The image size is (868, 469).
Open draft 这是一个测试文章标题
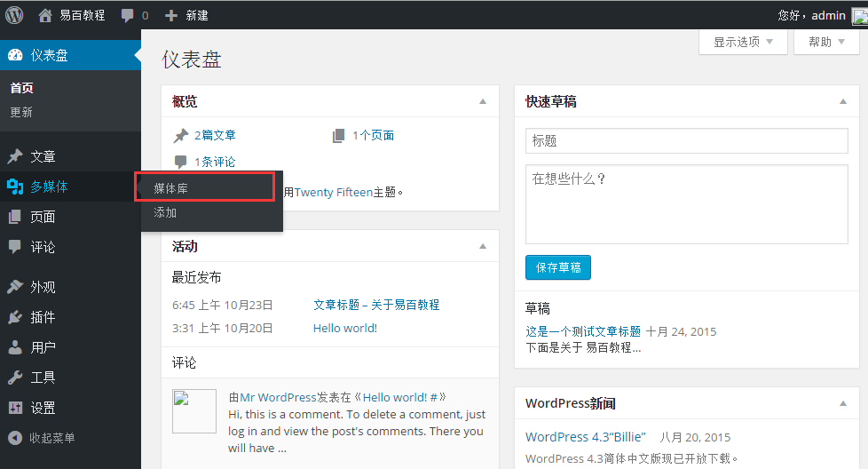(583, 331)
